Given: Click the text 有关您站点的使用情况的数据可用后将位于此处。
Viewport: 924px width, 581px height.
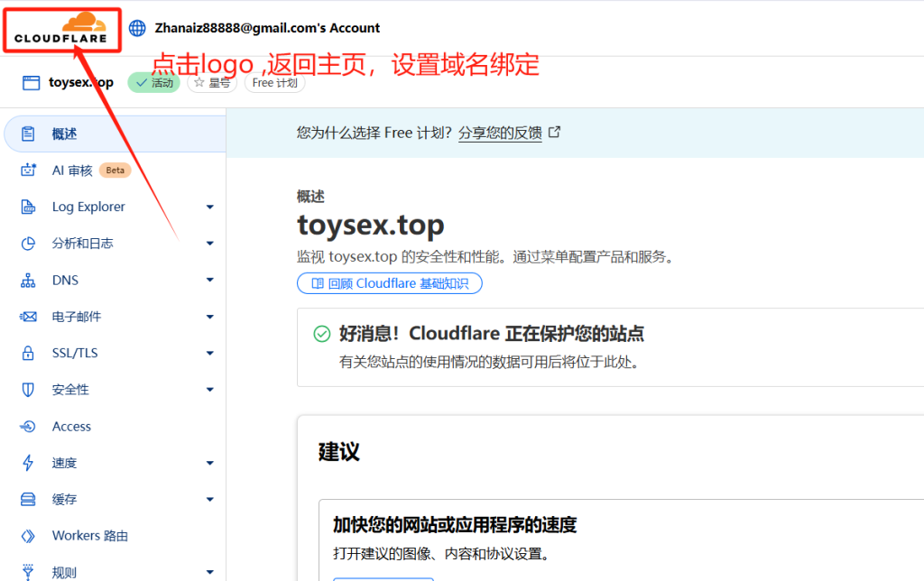Looking at the screenshot, I should (490, 362).
